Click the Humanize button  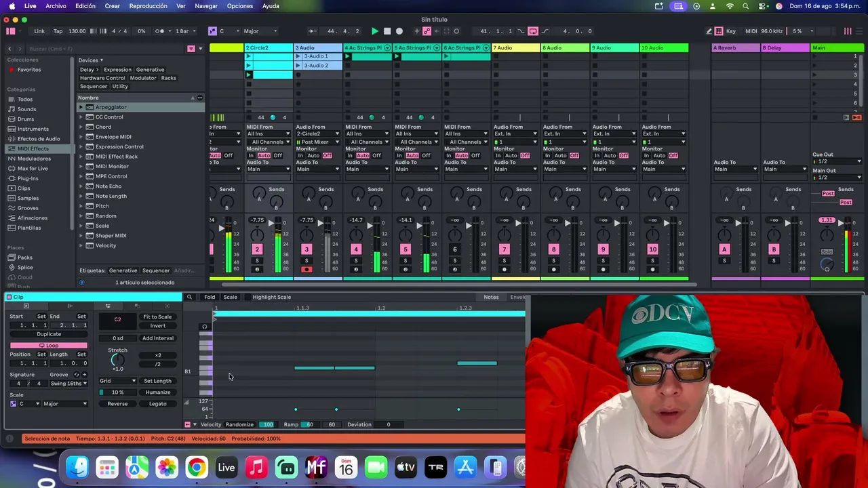pyautogui.click(x=157, y=392)
